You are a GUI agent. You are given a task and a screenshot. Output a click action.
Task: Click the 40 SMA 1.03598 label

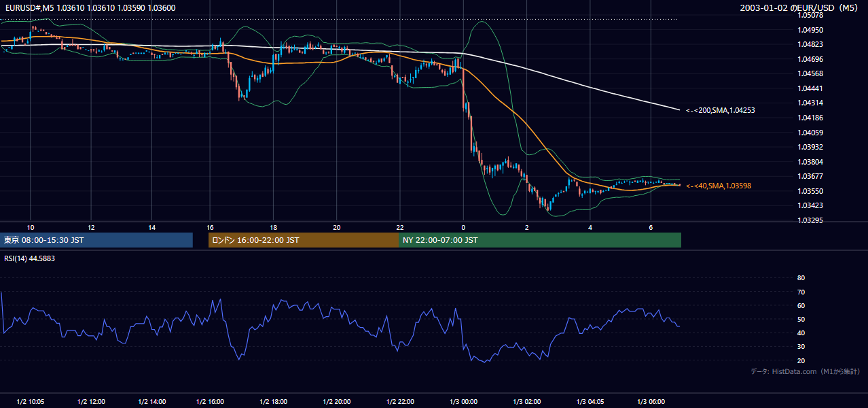pos(719,186)
